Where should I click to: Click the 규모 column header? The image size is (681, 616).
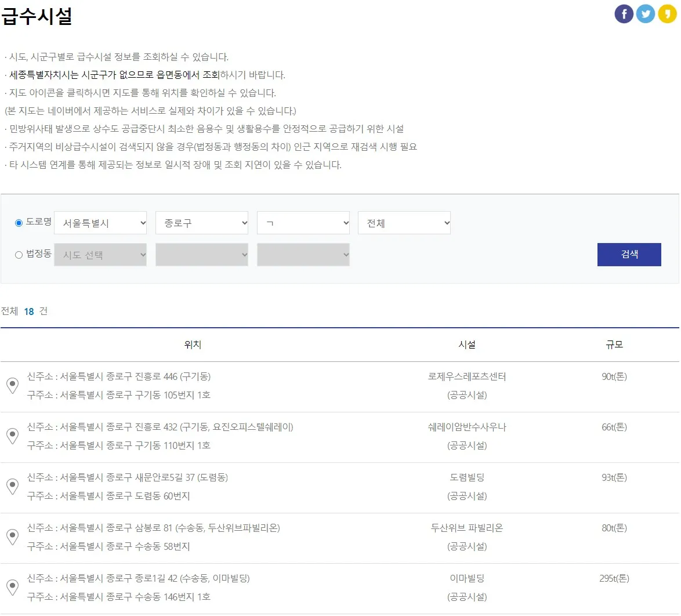(614, 344)
